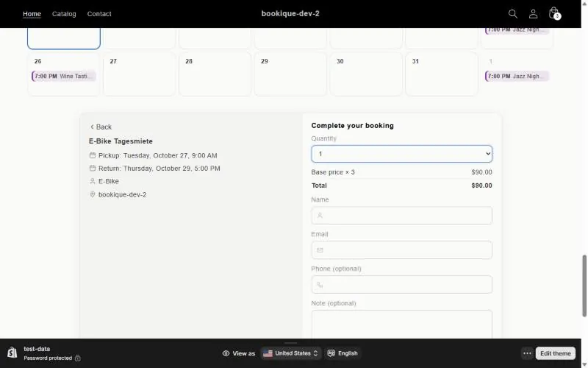
Task: Click the 'Base price × 3' text
Action: click(333, 172)
